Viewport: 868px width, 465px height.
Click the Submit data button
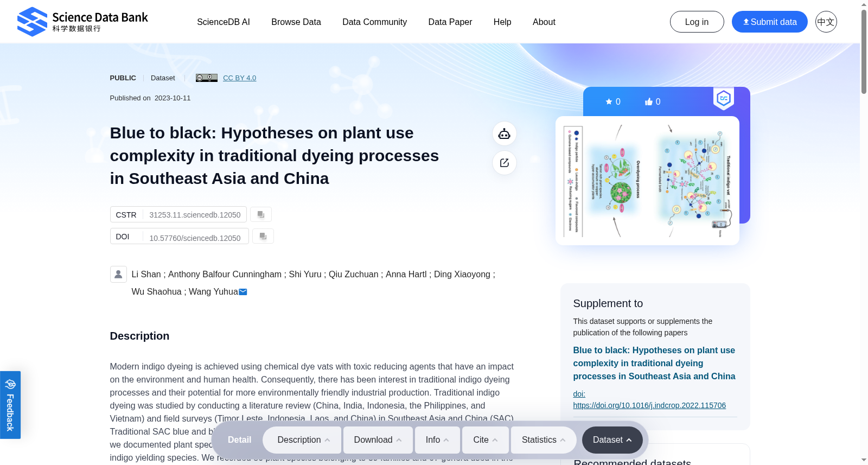click(x=769, y=22)
